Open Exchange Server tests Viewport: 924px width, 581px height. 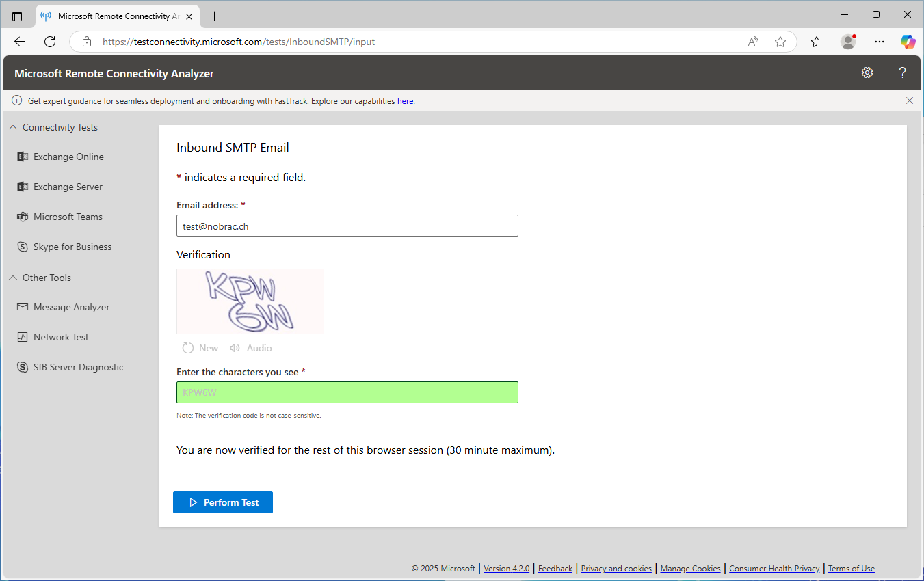[x=68, y=187]
